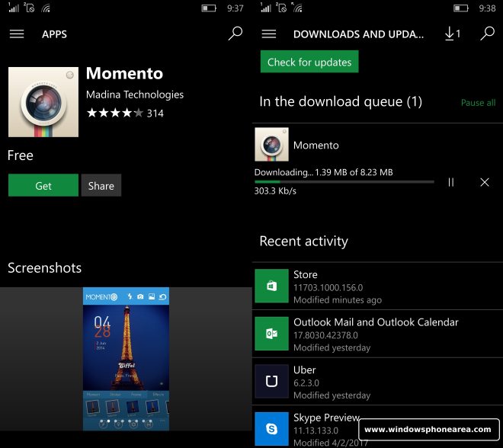Tap the 'Recent activity' heading
The width and height of the screenshot is (503, 448).
(304, 242)
